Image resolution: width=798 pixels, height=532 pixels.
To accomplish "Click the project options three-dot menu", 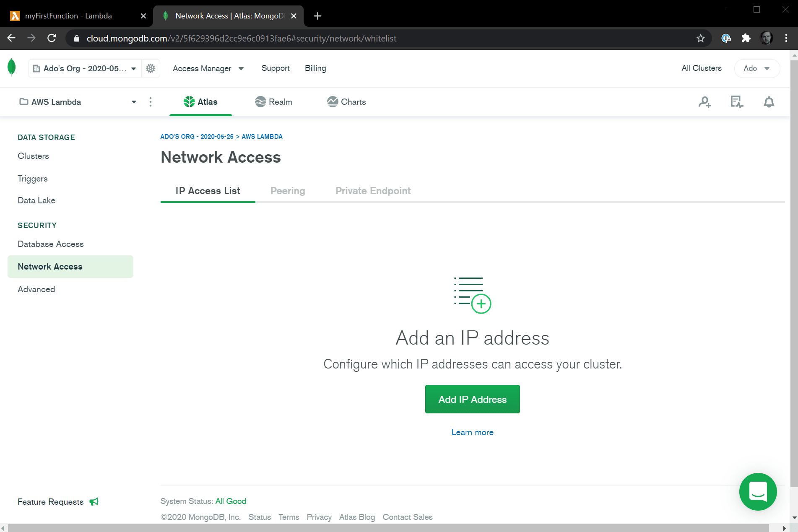I will pos(151,102).
